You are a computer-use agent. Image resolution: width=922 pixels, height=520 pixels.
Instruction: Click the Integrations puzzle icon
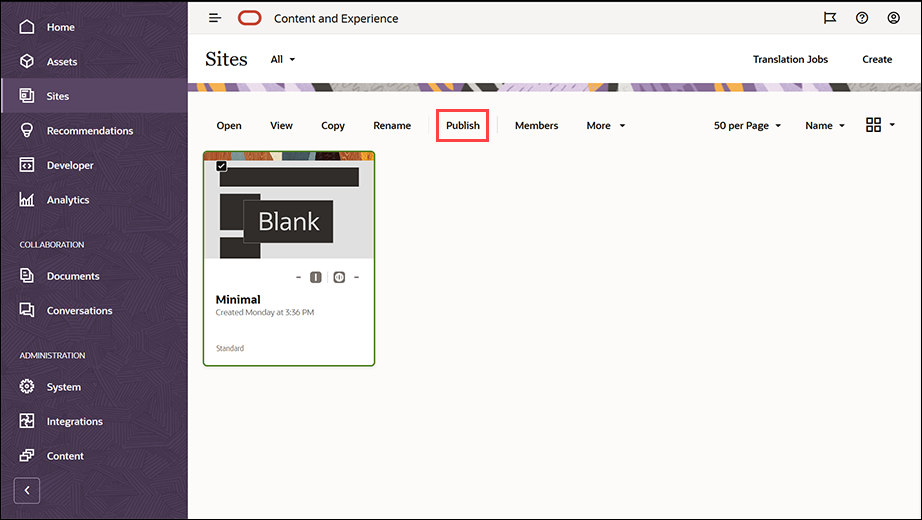tap(27, 421)
